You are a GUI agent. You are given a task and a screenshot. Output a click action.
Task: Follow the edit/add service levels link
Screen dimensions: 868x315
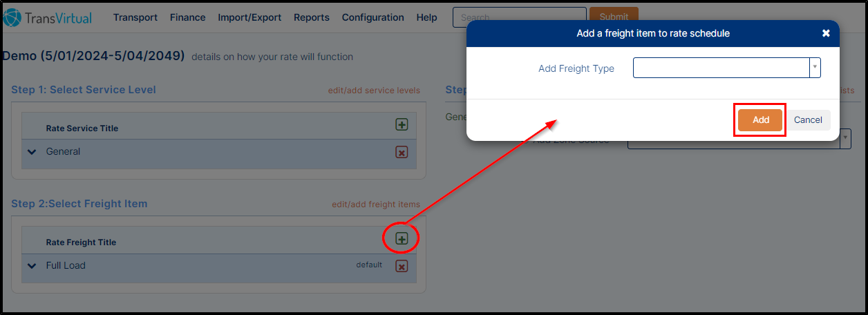point(374,90)
